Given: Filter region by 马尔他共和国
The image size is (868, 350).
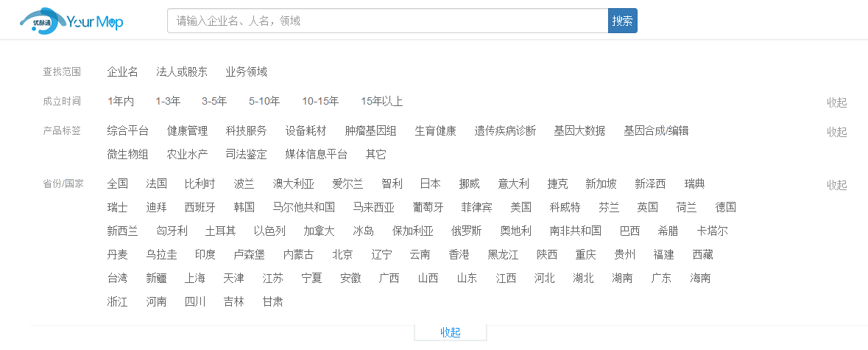Looking at the screenshot, I should pos(303,208).
